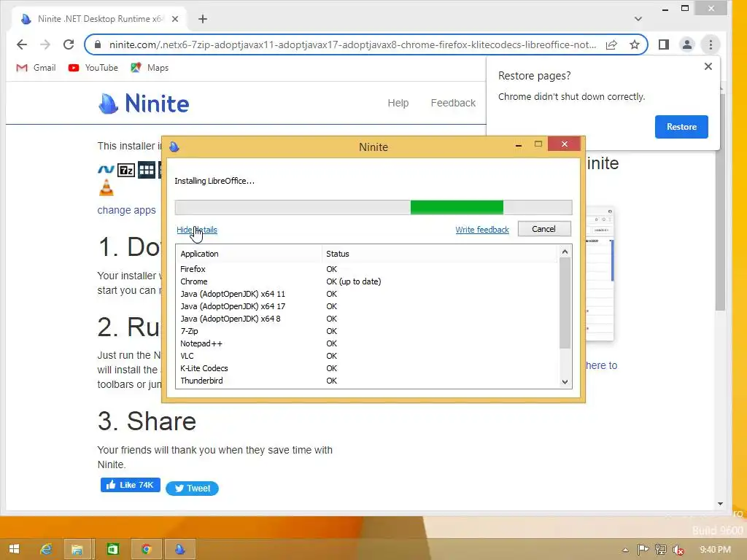The height and width of the screenshot is (560, 747).
Task: Bookmark this page with the star icon
Action: point(635,44)
